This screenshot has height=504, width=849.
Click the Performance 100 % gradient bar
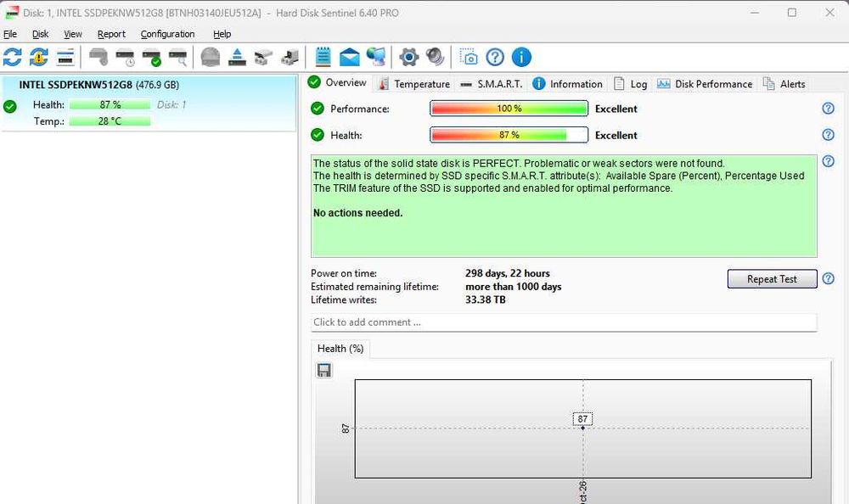pyautogui.click(x=509, y=109)
